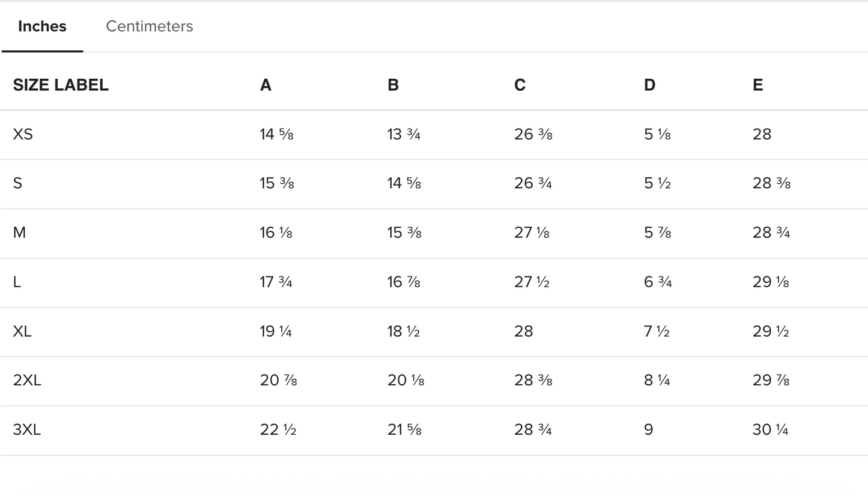Click the XL measurement C value 28
This screenshot has height=496, width=868.
pos(523,331)
